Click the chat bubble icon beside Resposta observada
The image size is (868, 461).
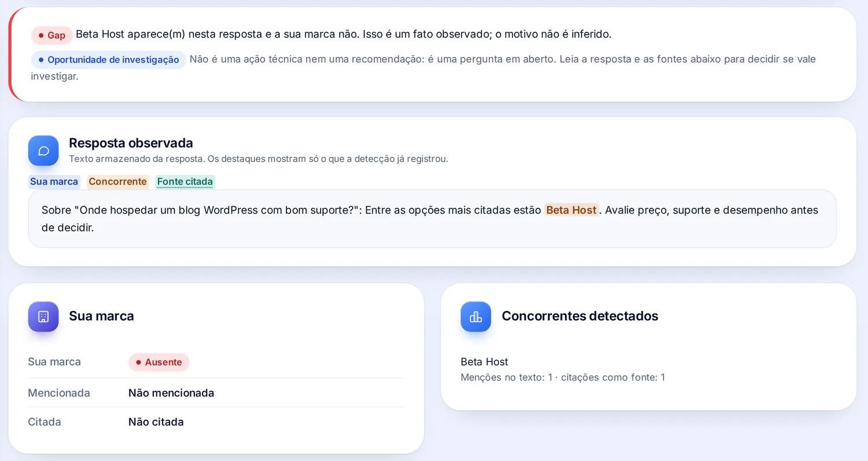(43, 151)
